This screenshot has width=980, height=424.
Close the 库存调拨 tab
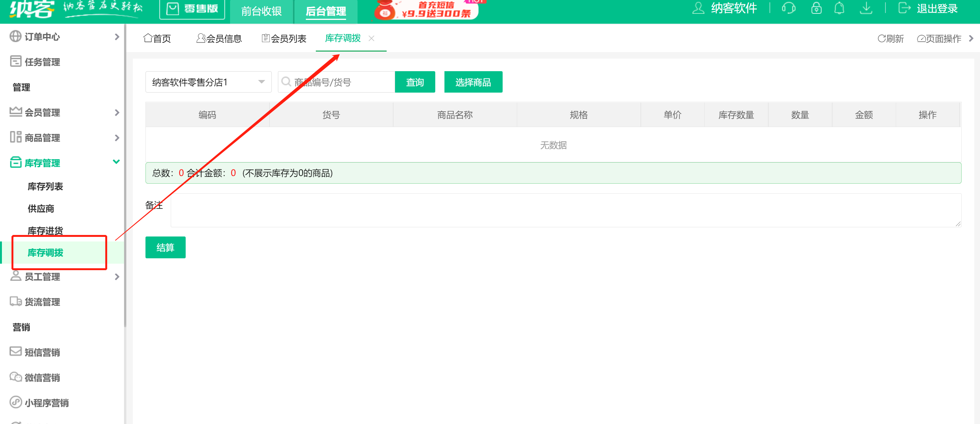click(x=371, y=38)
